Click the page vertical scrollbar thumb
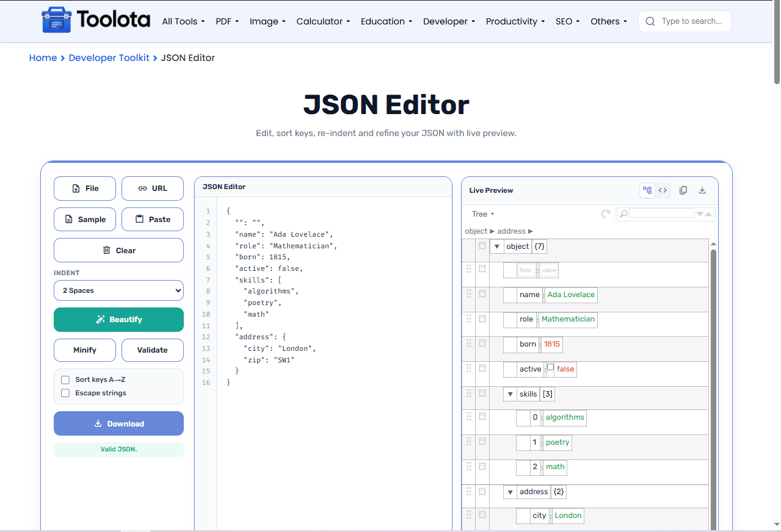The image size is (781, 532). coord(777,43)
